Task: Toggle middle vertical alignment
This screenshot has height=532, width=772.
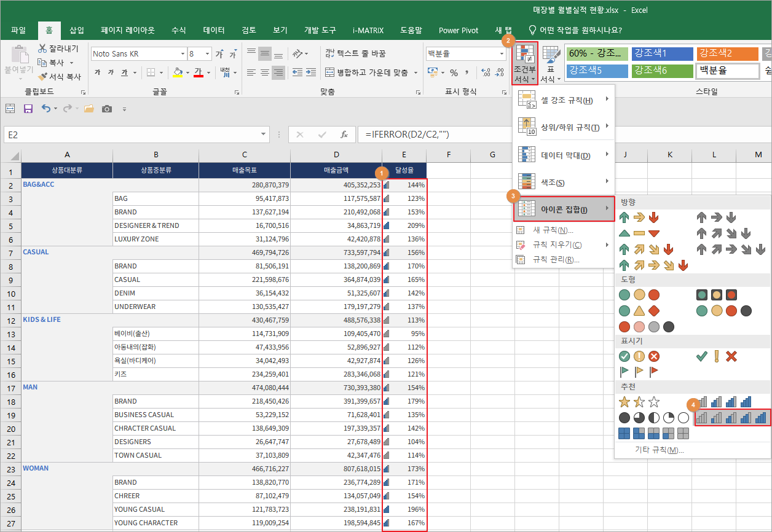Action: click(265, 54)
